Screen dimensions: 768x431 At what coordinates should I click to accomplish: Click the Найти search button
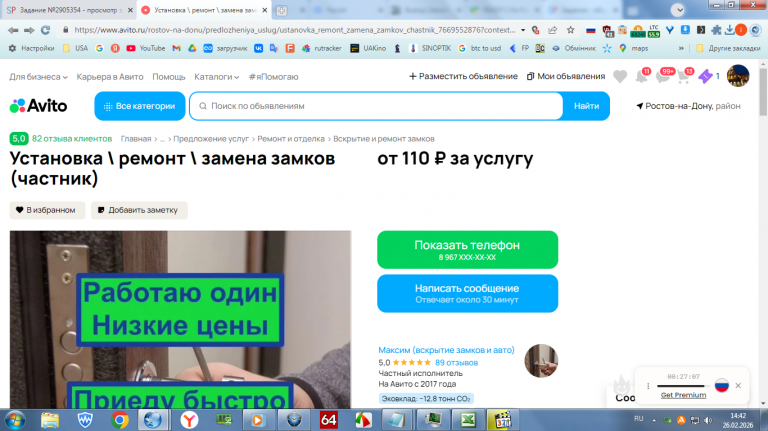586,106
